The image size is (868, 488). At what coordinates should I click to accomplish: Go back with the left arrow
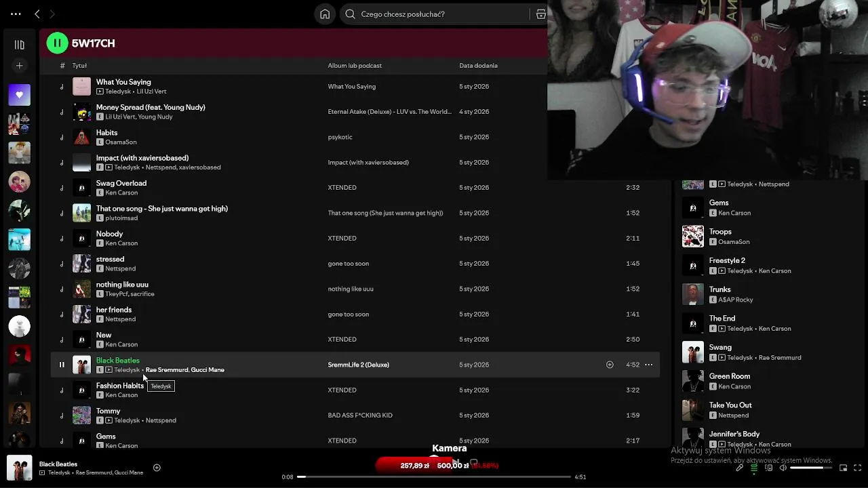pyautogui.click(x=37, y=14)
